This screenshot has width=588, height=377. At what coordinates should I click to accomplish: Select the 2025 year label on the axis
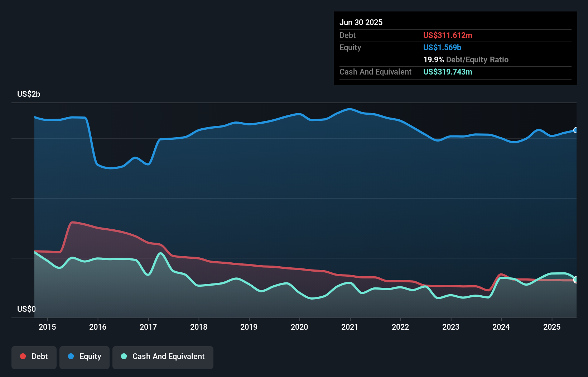(552, 327)
